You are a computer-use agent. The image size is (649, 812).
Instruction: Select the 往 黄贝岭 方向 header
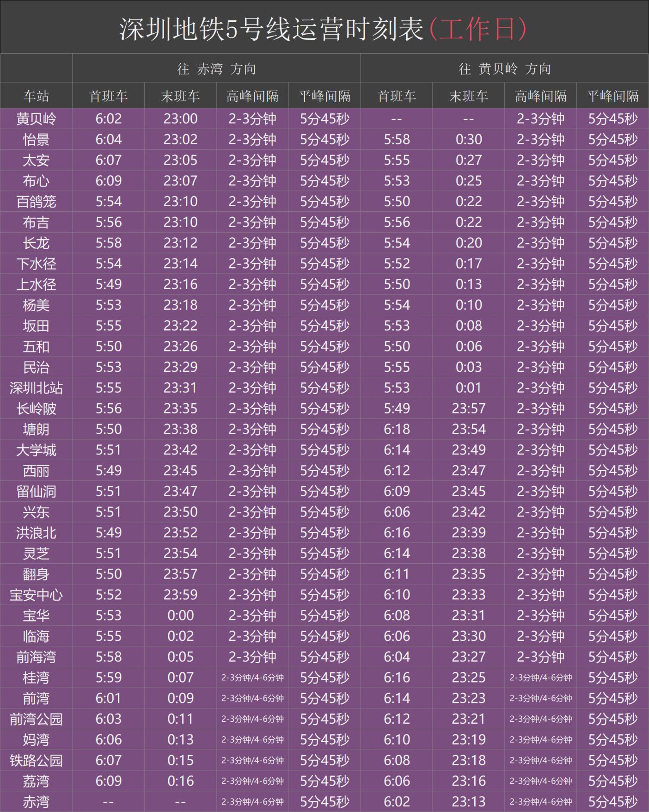coord(504,69)
